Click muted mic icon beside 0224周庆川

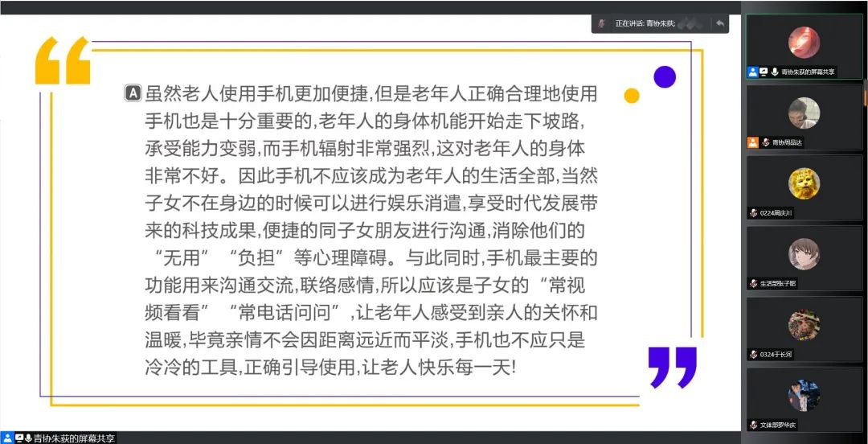(753, 213)
